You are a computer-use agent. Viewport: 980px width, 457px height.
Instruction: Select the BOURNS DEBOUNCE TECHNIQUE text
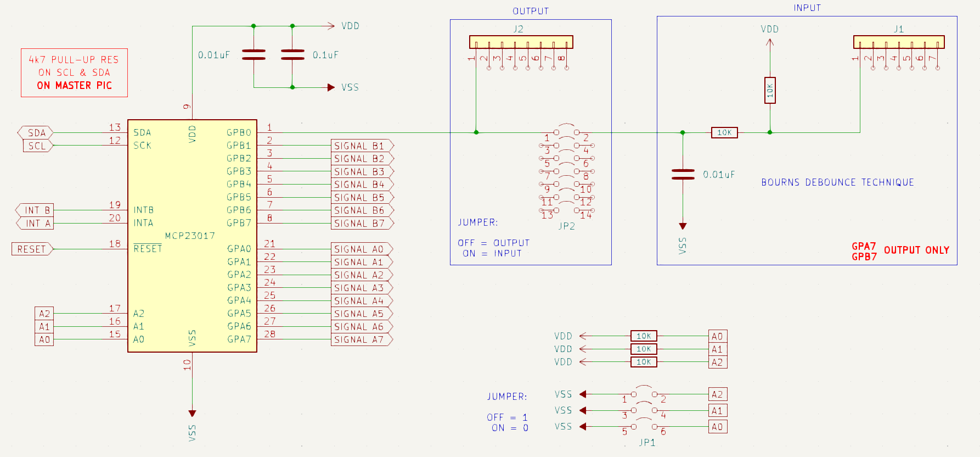[837, 182]
